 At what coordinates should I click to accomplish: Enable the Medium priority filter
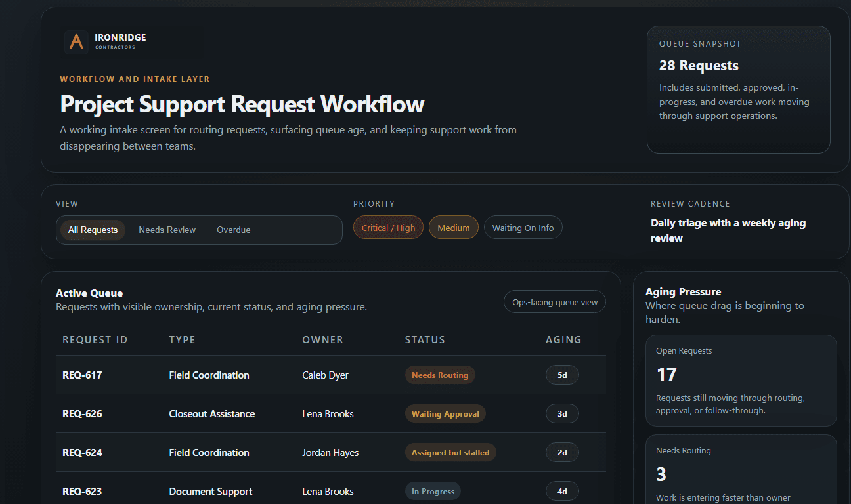click(453, 227)
